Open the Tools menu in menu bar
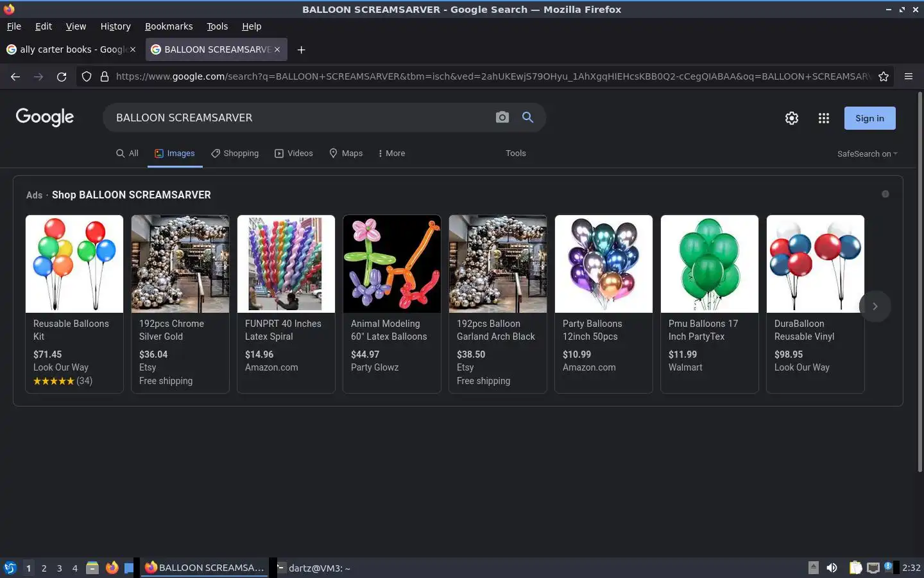Image resolution: width=924 pixels, height=578 pixels. (x=217, y=26)
